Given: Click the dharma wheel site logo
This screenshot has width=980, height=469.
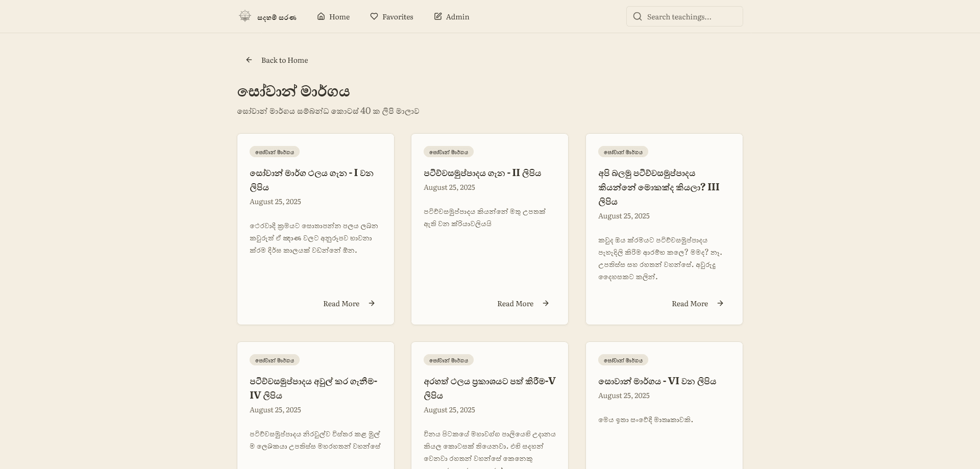Looking at the screenshot, I should 245,16.
